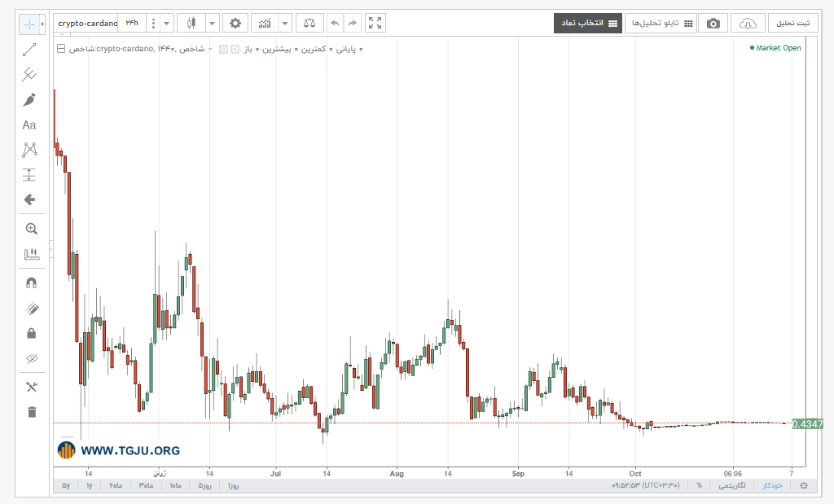Open the drawing tools wrench menu

coord(32,387)
